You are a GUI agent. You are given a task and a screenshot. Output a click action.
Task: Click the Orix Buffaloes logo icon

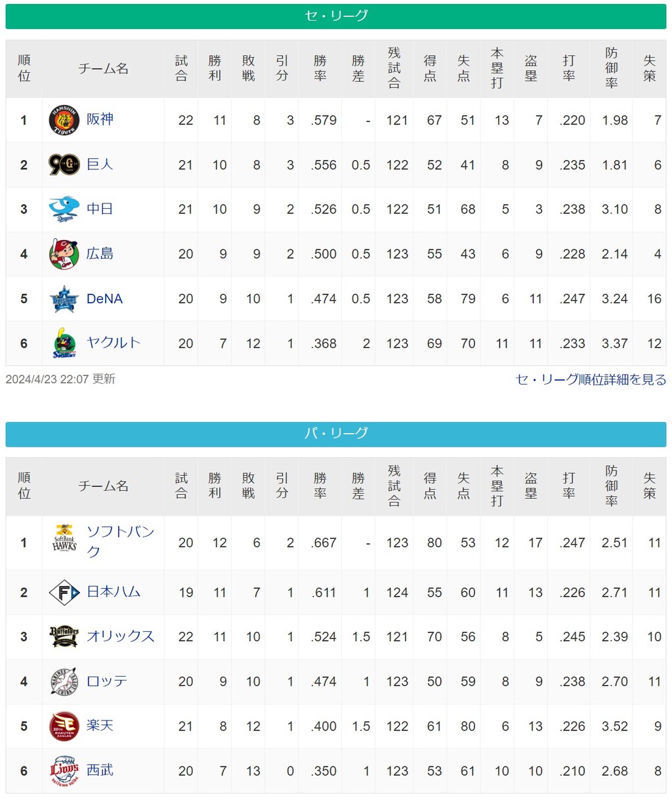pyautogui.click(x=64, y=637)
